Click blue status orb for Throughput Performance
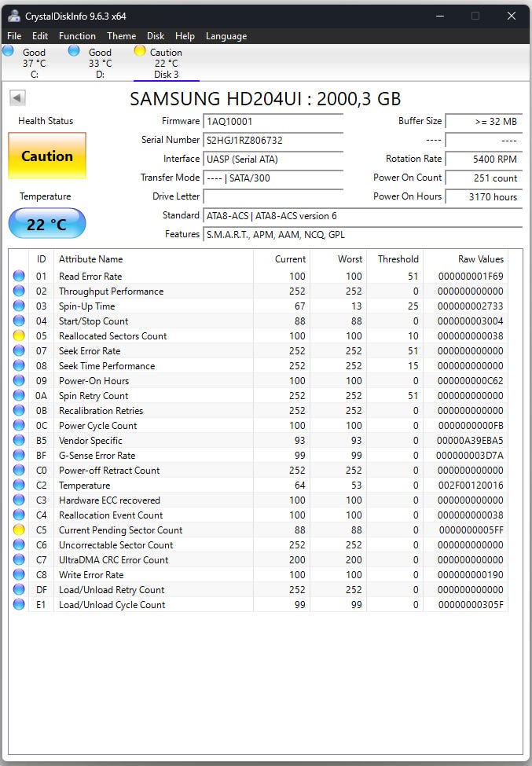Screen dimensions: 532x766 19,291
